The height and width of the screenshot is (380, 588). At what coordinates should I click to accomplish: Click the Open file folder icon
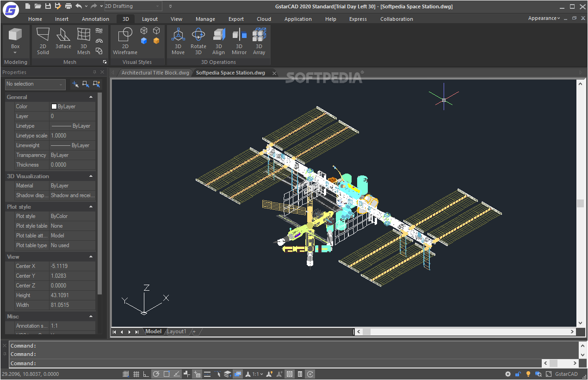point(38,6)
